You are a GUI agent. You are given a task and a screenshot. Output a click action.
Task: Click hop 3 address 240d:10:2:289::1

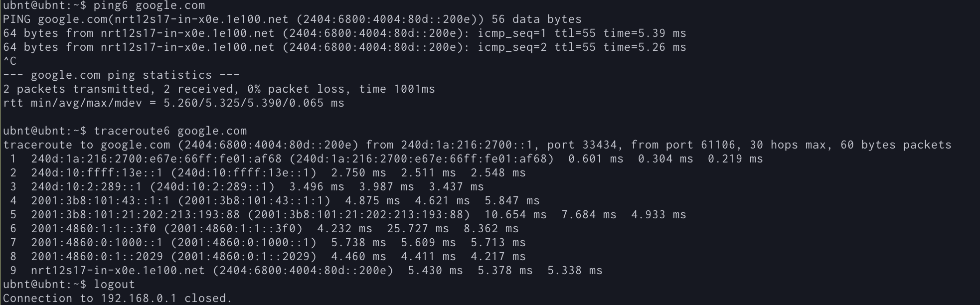86,187
